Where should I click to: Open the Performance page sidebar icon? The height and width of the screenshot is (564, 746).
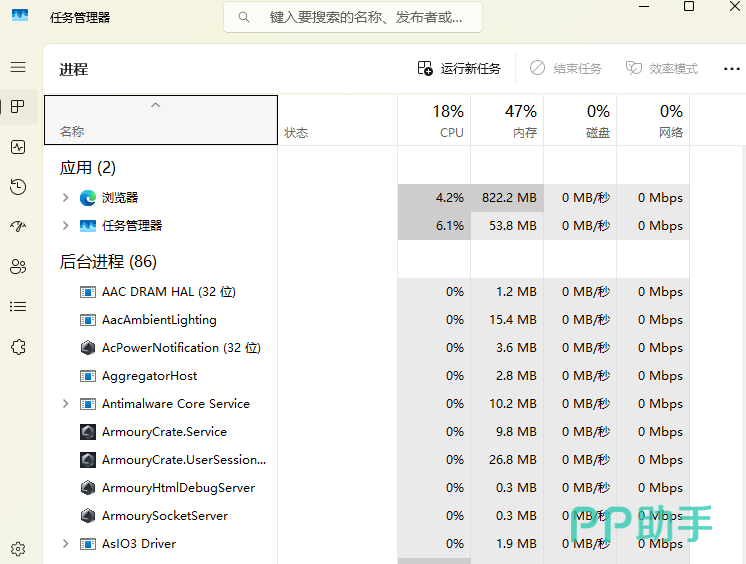[18, 147]
